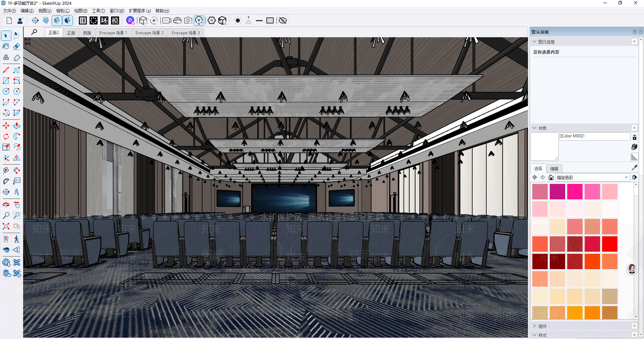Click the Enscape camera screenshot icon

pyautogui.click(x=188, y=21)
